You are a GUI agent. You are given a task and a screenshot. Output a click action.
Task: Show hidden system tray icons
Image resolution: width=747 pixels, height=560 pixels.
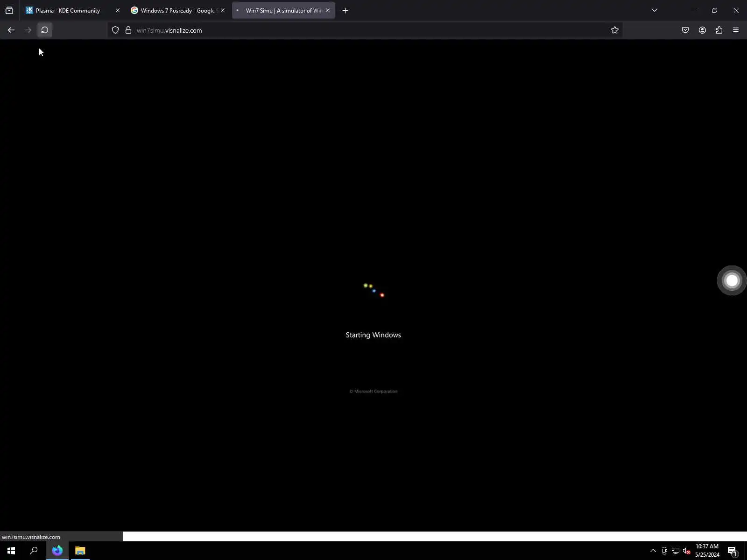(653, 551)
